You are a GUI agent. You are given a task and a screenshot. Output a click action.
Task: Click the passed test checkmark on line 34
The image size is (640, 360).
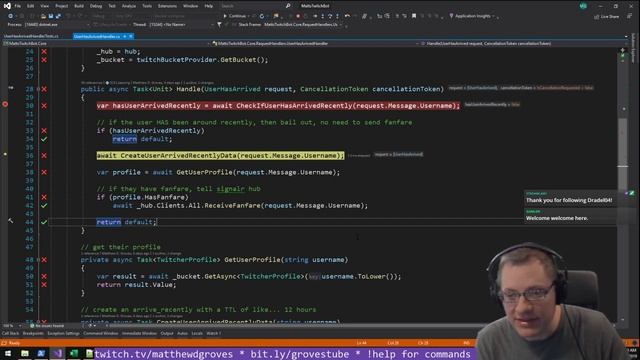point(44,139)
